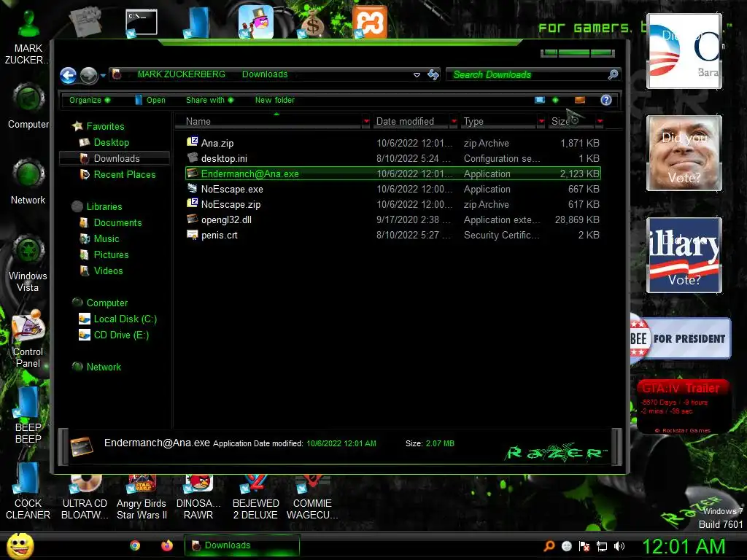Open the Videos library
Viewport: 747px width, 560px height.
pos(101,271)
